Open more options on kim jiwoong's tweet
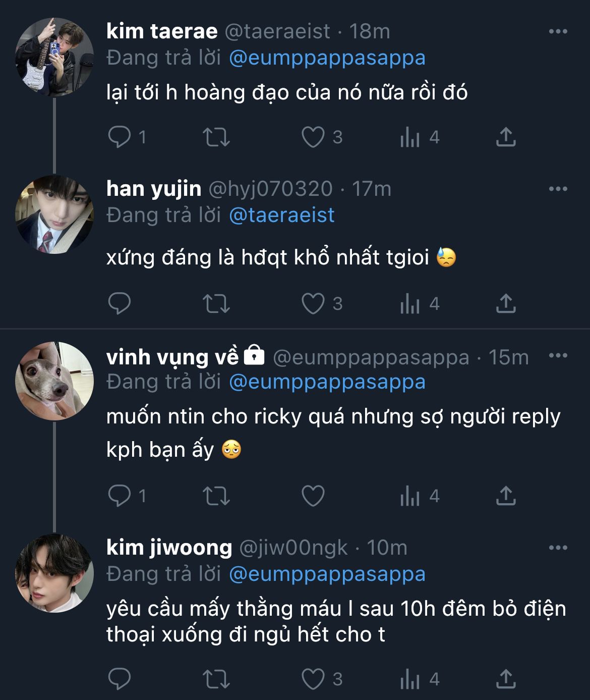 click(558, 548)
